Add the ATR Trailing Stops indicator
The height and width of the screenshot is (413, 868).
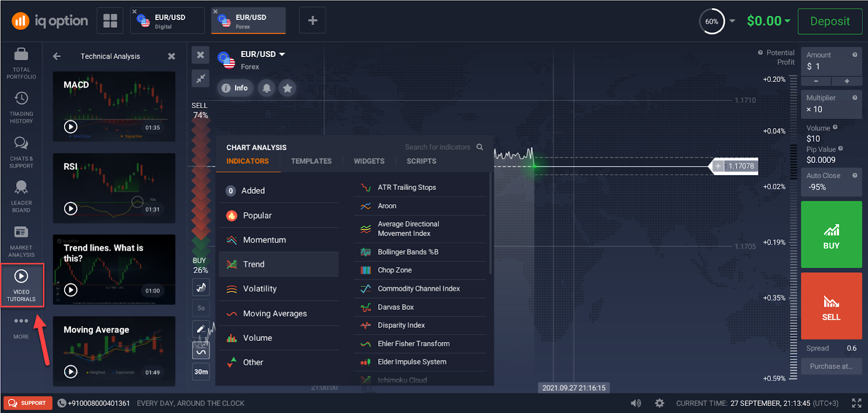(420, 187)
